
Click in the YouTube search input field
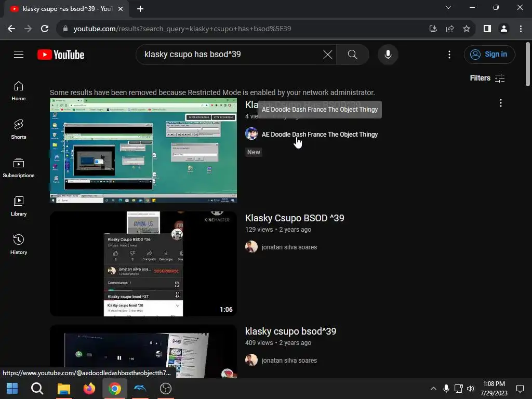(x=231, y=54)
